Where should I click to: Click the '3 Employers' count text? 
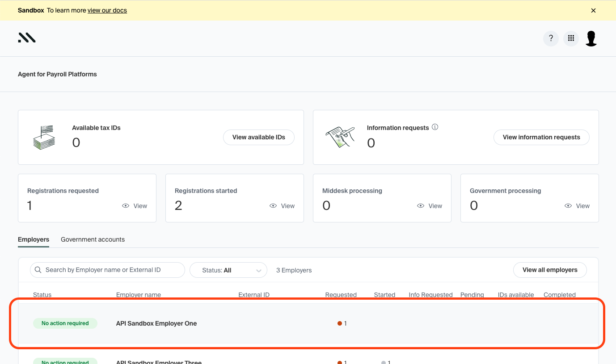[x=294, y=270]
